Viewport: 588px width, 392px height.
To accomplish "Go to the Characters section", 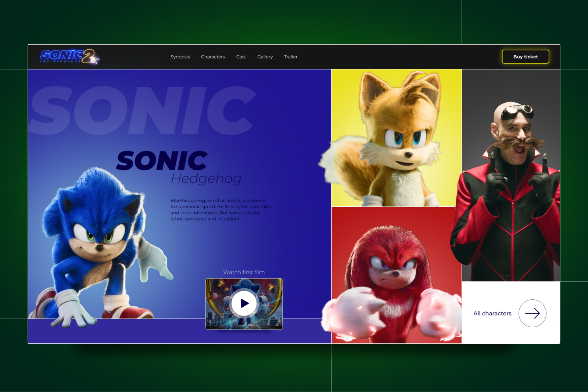I will pyautogui.click(x=213, y=57).
